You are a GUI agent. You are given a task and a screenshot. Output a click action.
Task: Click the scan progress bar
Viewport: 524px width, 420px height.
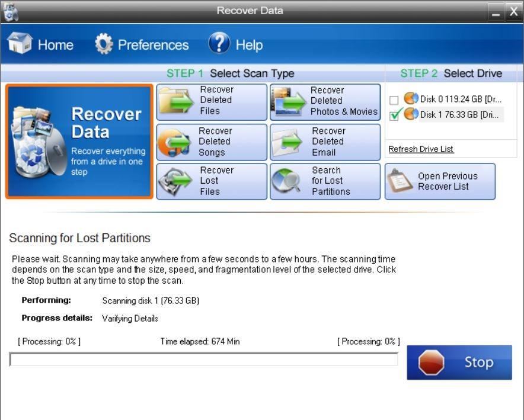point(203,360)
